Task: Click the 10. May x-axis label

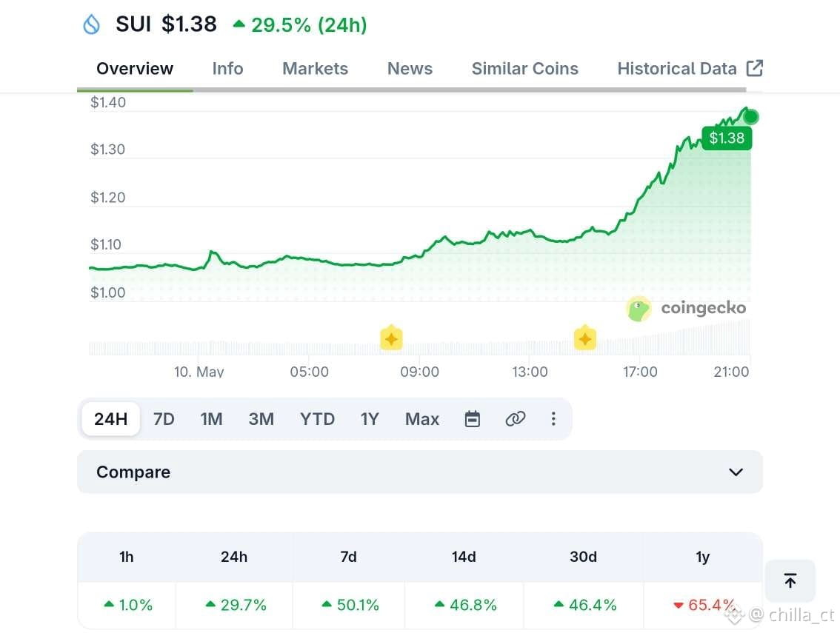Action: coord(199,372)
